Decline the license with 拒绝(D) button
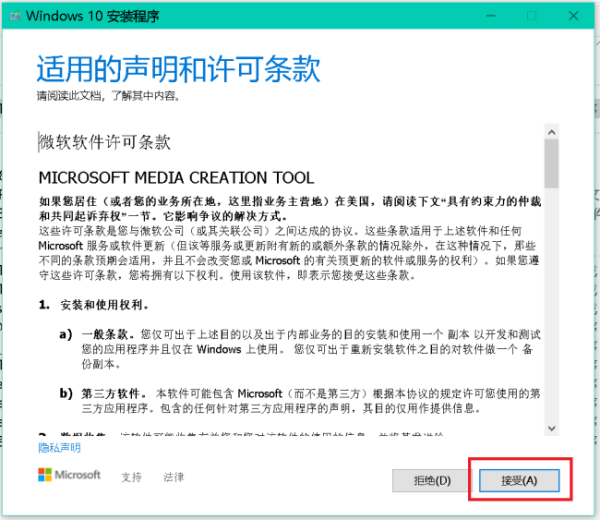Image resolution: width=600 pixels, height=520 pixels. pos(432,480)
